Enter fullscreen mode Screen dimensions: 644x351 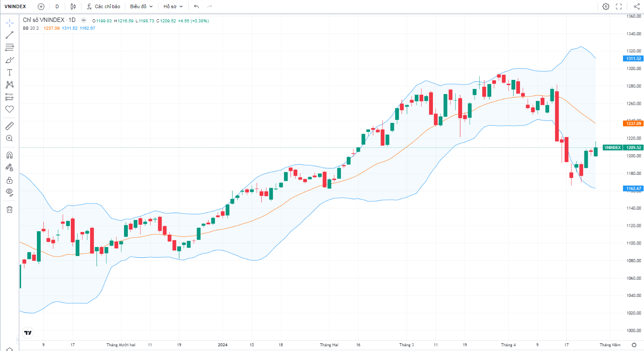point(619,6)
